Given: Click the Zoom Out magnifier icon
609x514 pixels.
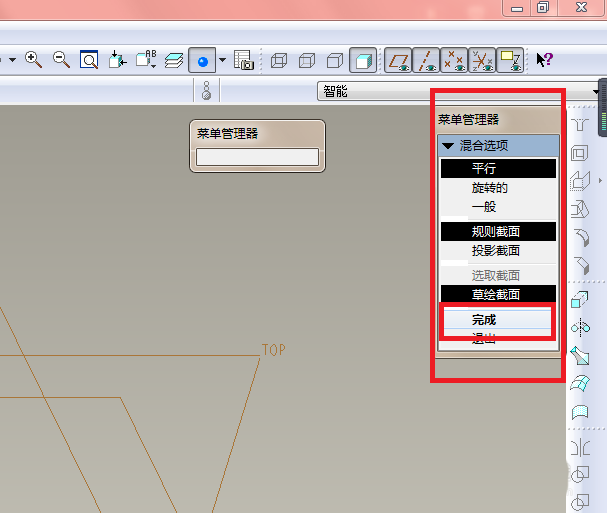Looking at the screenshot, I should coord(61,60).
